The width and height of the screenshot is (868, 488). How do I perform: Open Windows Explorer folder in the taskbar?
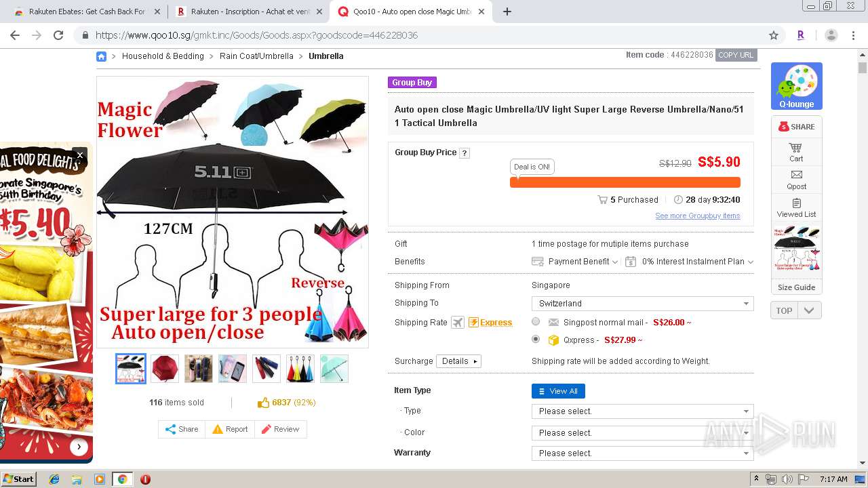77,479
